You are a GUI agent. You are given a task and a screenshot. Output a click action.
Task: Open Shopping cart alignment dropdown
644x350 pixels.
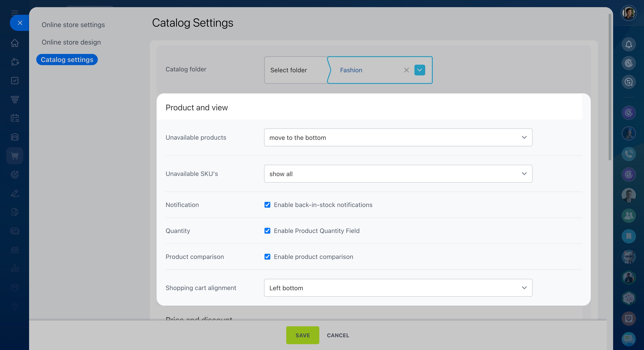pyautogui.click(x=398, y=288)
